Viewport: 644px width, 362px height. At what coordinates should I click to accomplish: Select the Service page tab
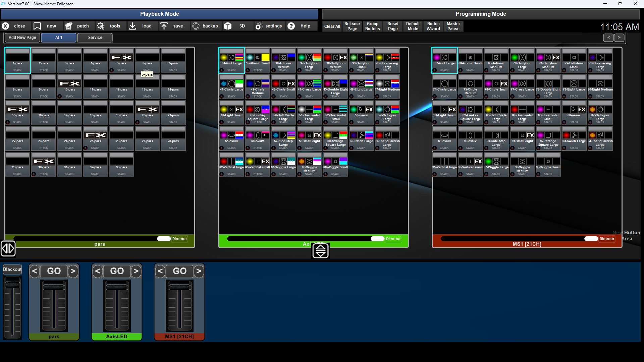pyautogui.click(x=95, y=38)
